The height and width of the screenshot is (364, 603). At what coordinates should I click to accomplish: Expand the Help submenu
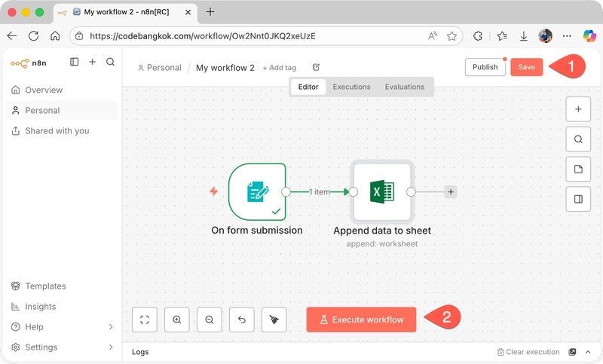pos(111,327)
